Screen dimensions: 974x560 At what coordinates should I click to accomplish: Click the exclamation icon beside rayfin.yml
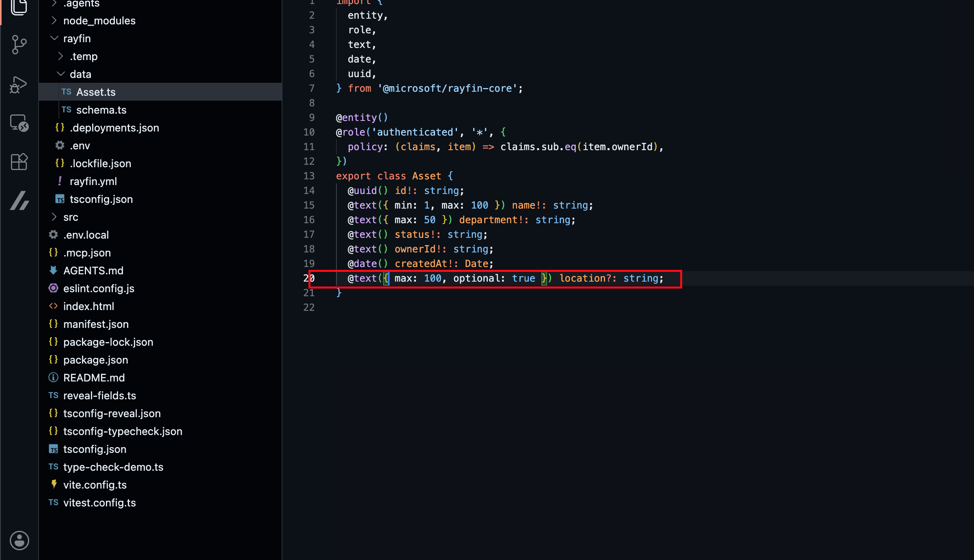pos(60,181)
